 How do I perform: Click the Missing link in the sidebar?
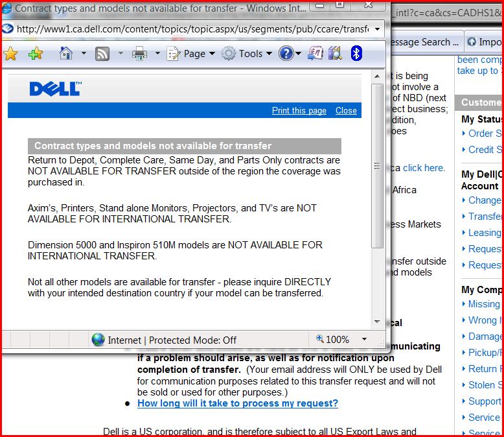pos(484,304)
